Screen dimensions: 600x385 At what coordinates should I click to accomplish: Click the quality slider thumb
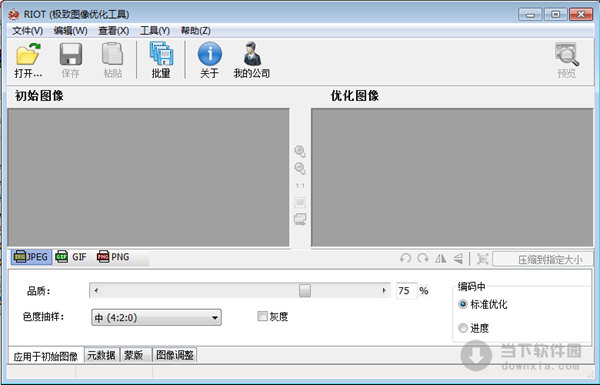pyautogui.click(x=305, y=290)
